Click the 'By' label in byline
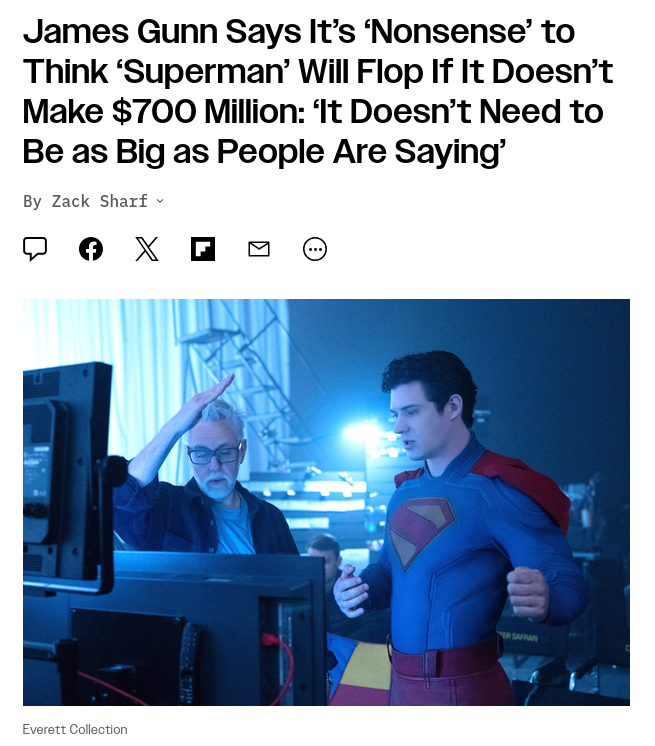Viewport: 655px width, 746px height. pos(32,201)
